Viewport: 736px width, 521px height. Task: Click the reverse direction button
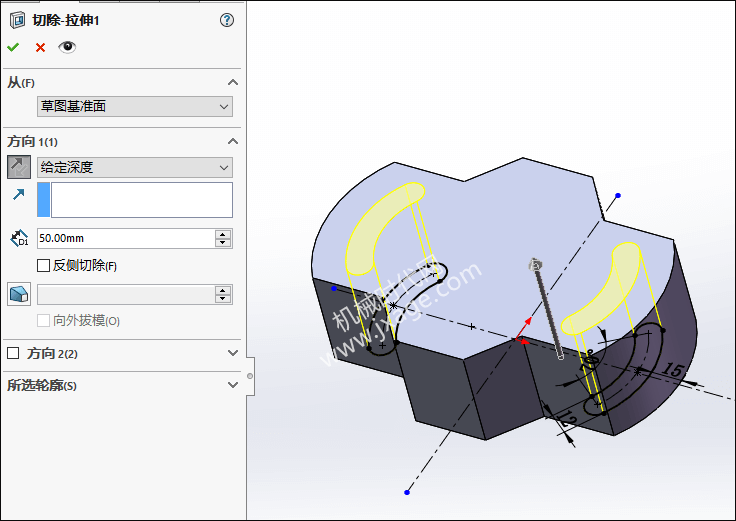19,167
